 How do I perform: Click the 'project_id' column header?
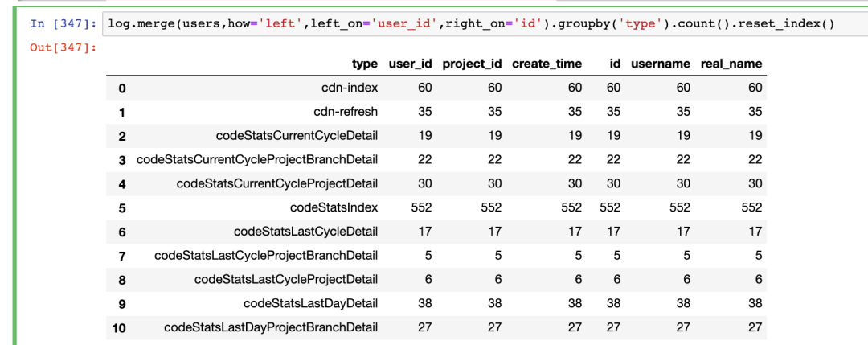tap(472, 64)
